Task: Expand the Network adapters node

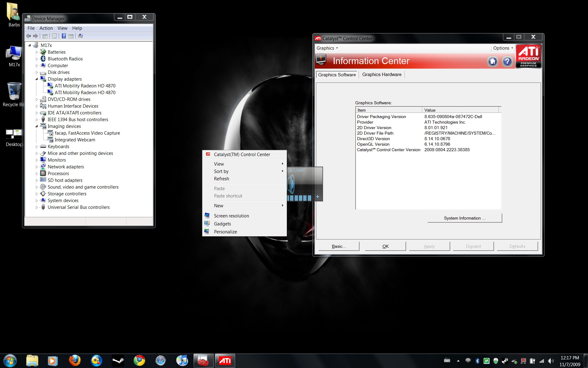Action: (37, 167)
